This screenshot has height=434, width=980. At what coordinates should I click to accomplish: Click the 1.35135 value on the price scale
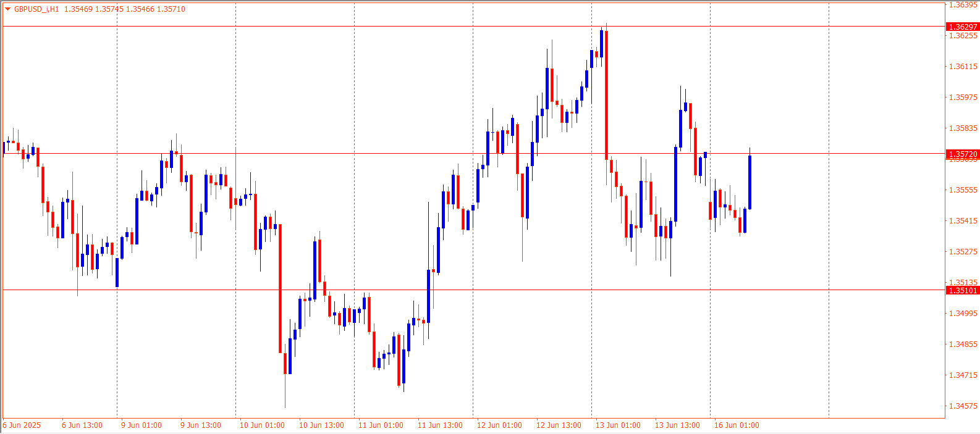pyautogui.click(x=963, y=283)
